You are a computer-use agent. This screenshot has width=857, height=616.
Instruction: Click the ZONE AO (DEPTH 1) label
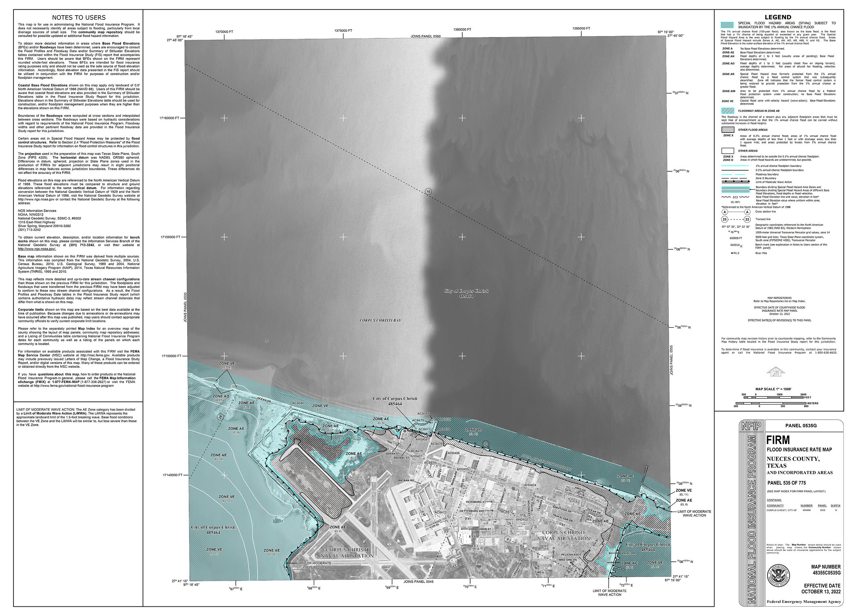(221, 398)
